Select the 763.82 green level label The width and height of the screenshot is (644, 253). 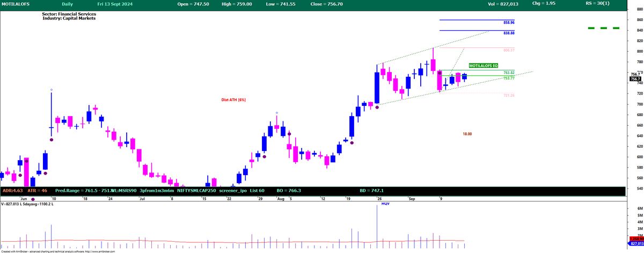[x=509, y=73]
